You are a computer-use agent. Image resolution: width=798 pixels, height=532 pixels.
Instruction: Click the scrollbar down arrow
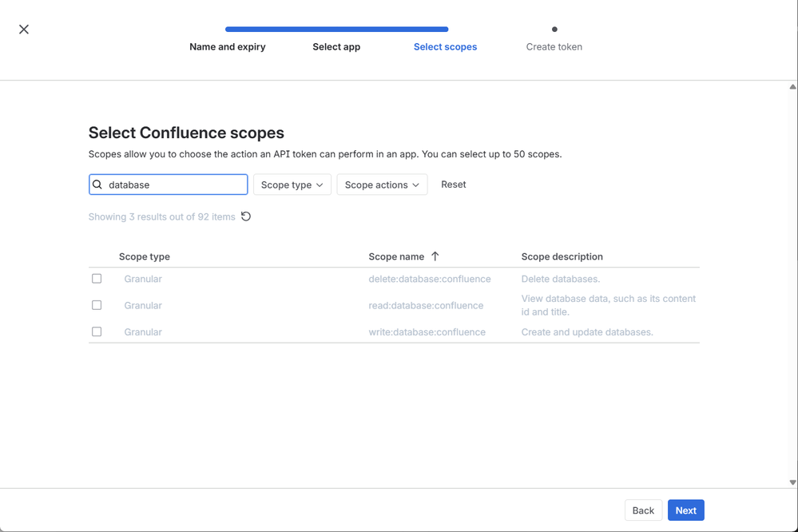(792, 482)
